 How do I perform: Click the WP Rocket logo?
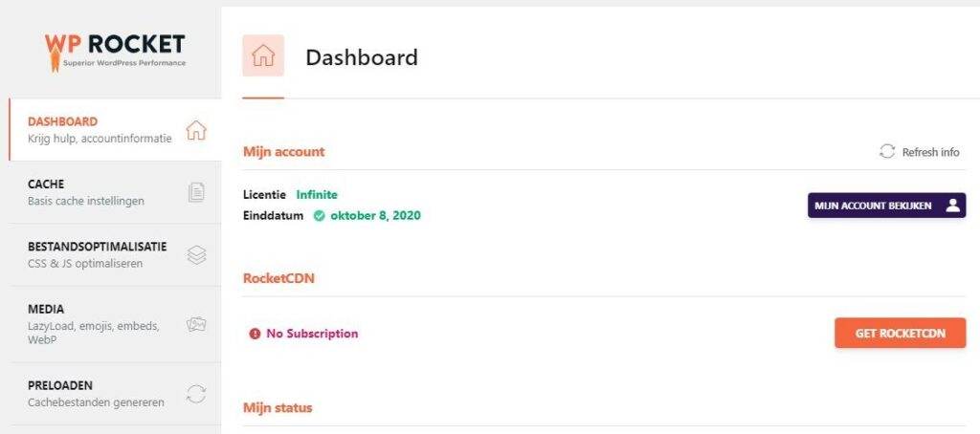[115, 50]
